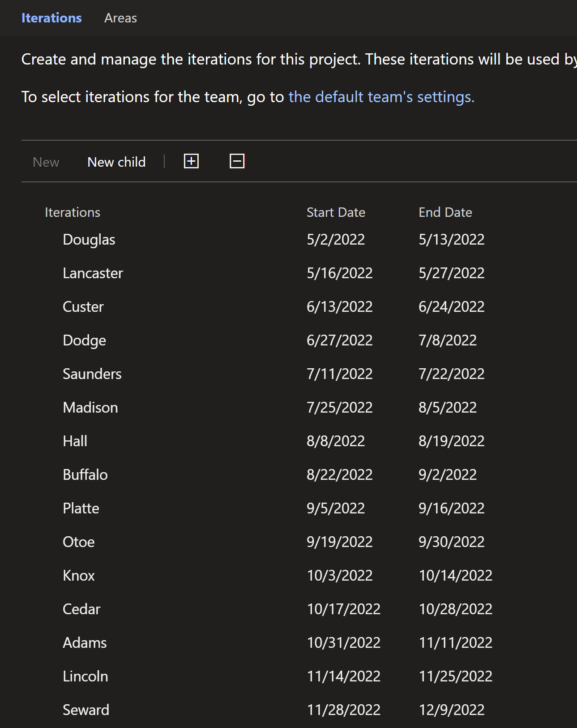Switch to the Areas tab

(x=120, y=18)
